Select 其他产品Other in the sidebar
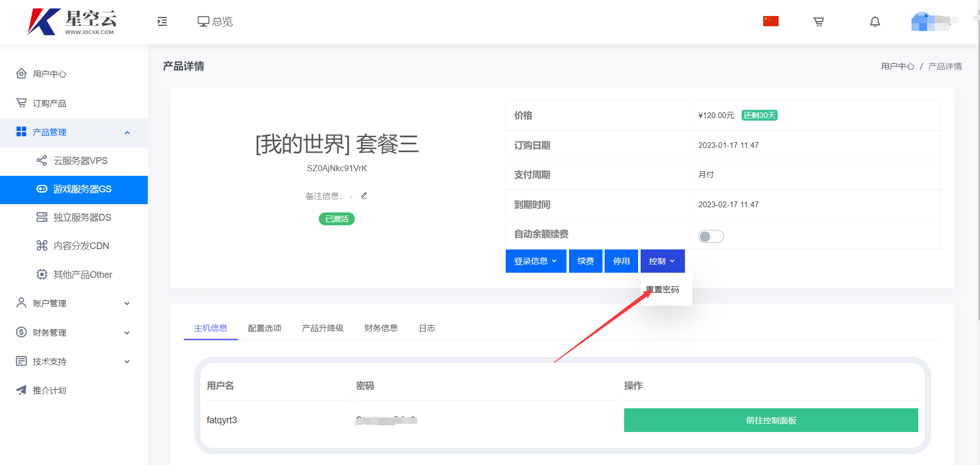The width and height of the screenshot is (980, 465). [83, 275]
